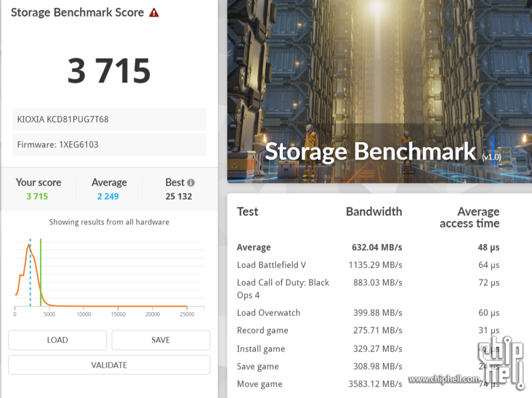Click the 31 µs access time value
532x398 pixels.
(x=489, y=331)
